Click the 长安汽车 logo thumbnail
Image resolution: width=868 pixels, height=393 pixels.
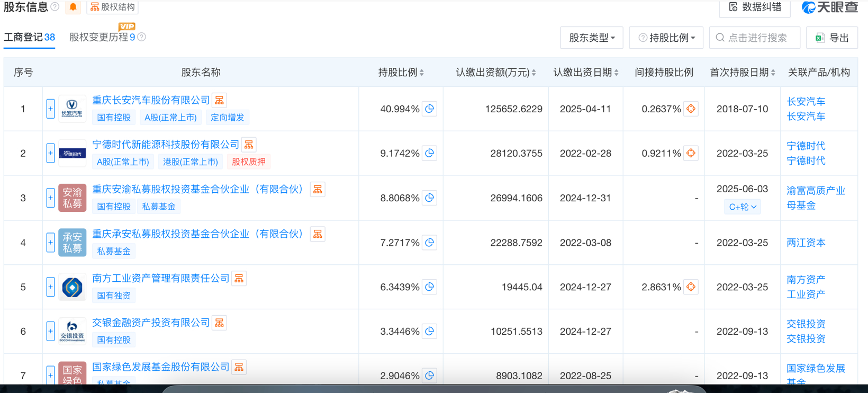click(72, 109)
